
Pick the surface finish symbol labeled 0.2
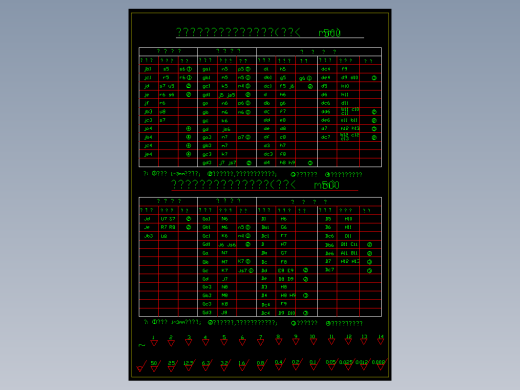click(297, 365)
